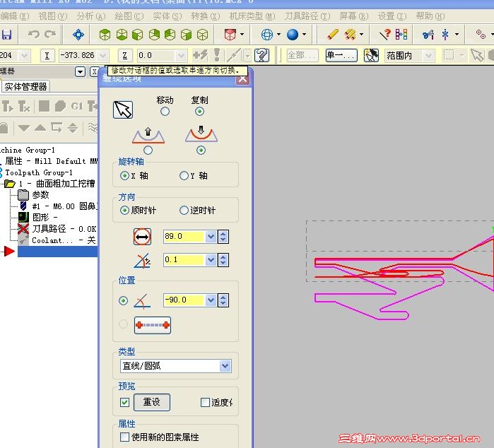This screenshot has width=494, height=448.
Task: Click the 重设 reset button
Action: click(x=152, y=402)
